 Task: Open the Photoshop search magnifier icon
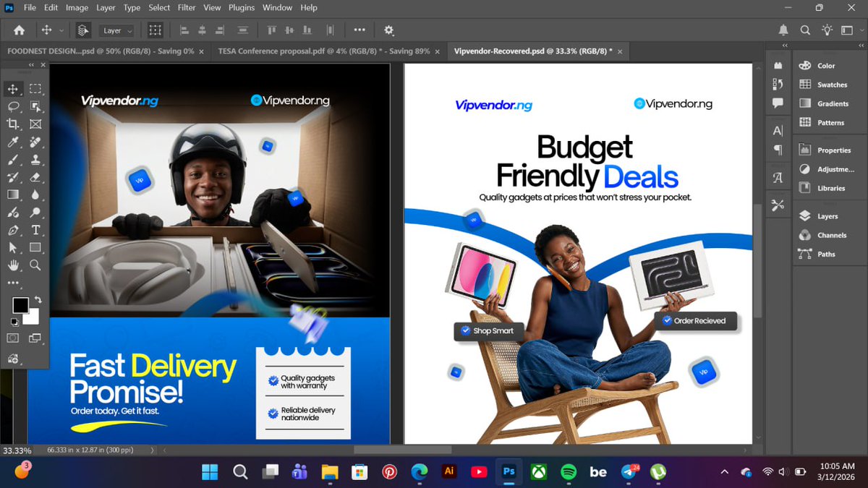tap(805, 30)
